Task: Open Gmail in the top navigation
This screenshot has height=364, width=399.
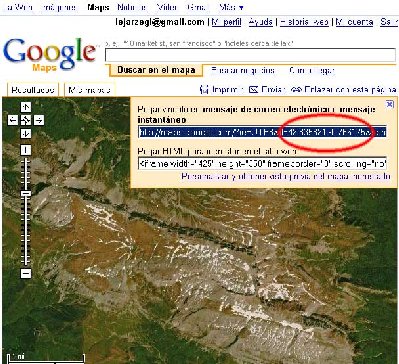Action: [197, 7]
